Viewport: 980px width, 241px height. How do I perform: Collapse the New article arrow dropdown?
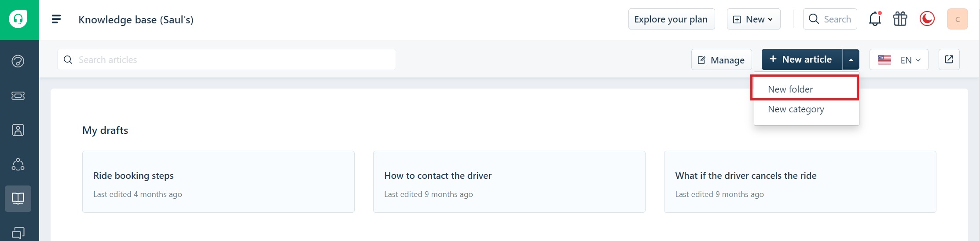click(851, 59)
